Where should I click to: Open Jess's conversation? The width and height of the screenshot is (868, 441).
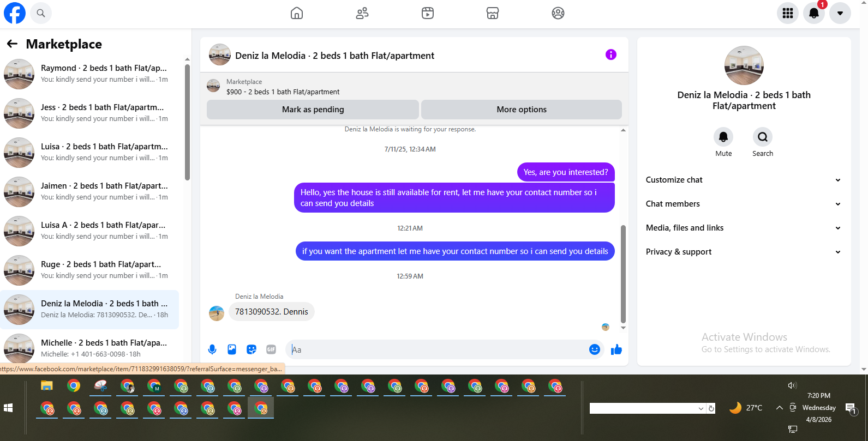(90, 113)
